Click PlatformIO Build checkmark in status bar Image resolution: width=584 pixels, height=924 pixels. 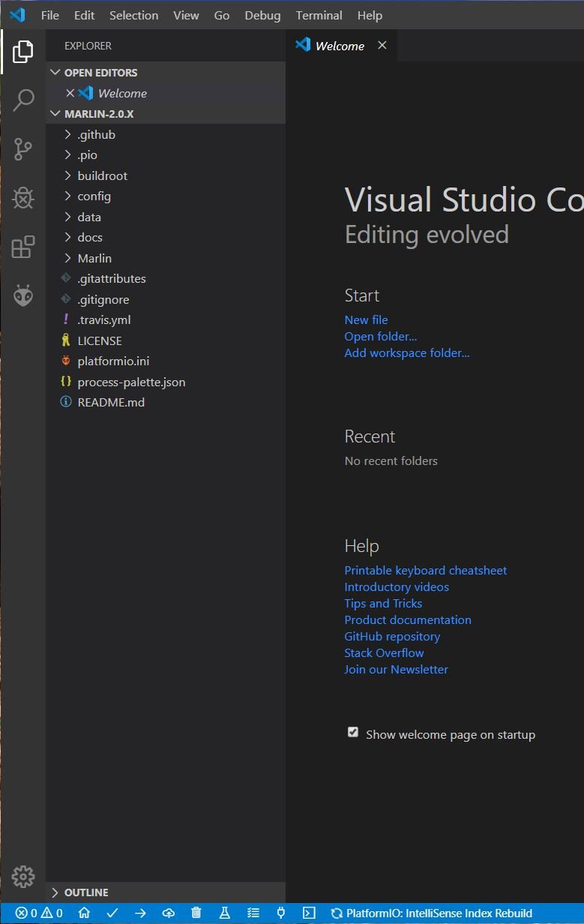point(112,913)
